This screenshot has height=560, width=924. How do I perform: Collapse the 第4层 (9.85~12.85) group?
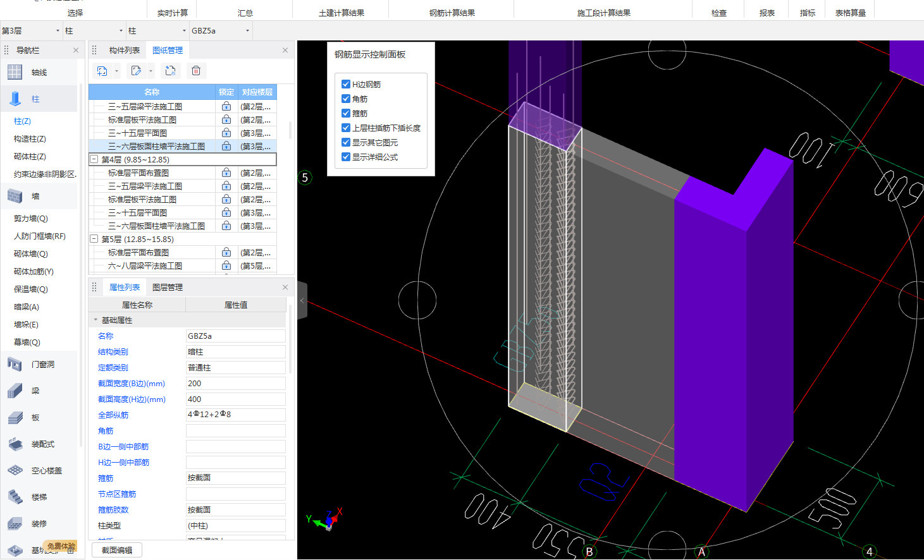94,159
